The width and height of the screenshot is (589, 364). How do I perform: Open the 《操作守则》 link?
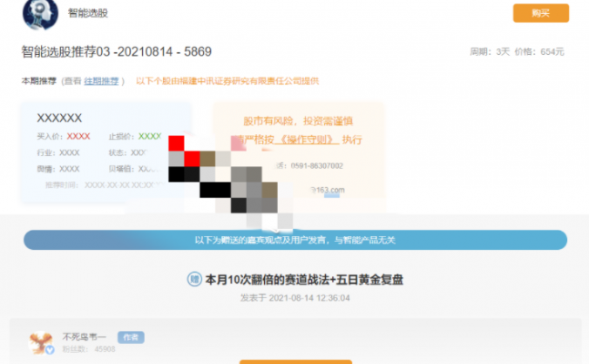click(307, 139)
